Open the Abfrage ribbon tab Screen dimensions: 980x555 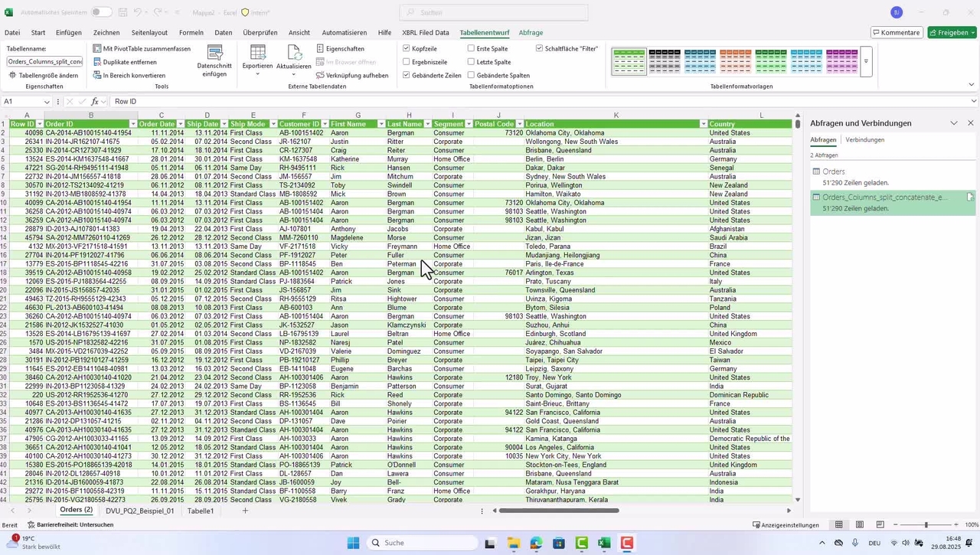coord(531,33)
